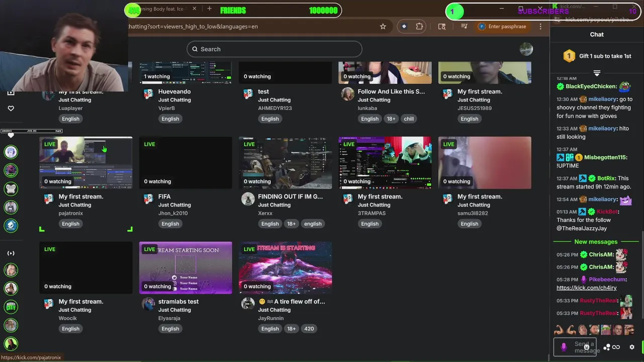Image resolution: width=644 pixels, height=362 pixels.
Task: Click the channel name AHMEDYR123
Action: tap(275, 108)
